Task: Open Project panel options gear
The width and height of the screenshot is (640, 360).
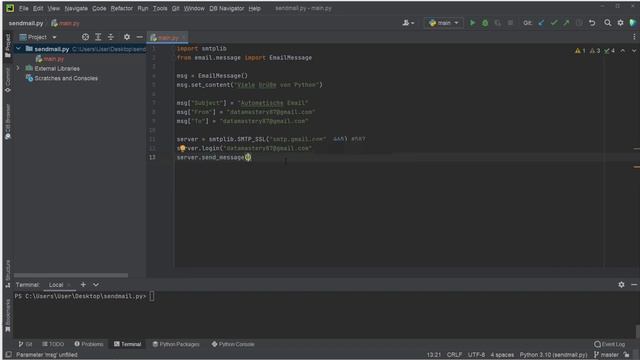Action: tap(127, 37)
